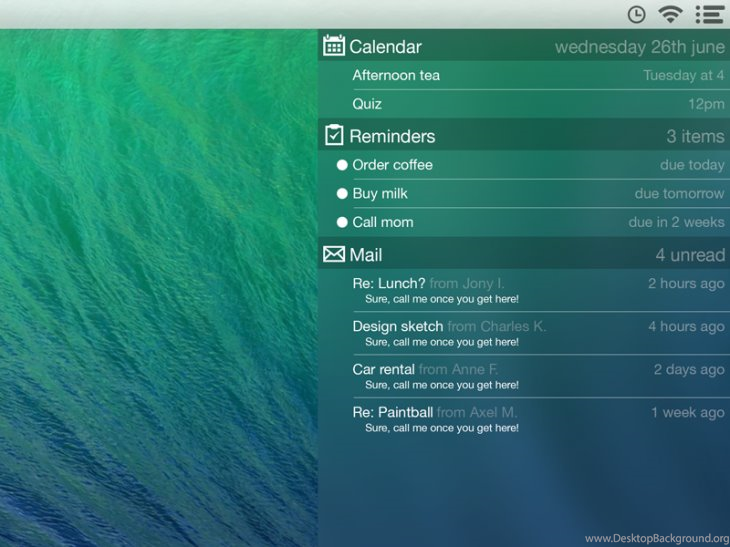Click the clock icon in menu bar
The width and height of the screenshot is (730, 547).
(636, 14)
